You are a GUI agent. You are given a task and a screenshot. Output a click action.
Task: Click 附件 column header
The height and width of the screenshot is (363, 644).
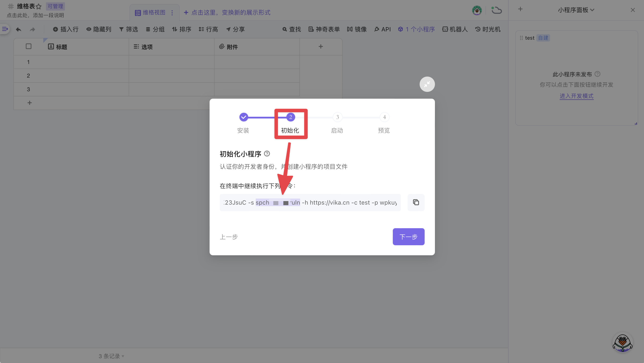pos(257,47)
